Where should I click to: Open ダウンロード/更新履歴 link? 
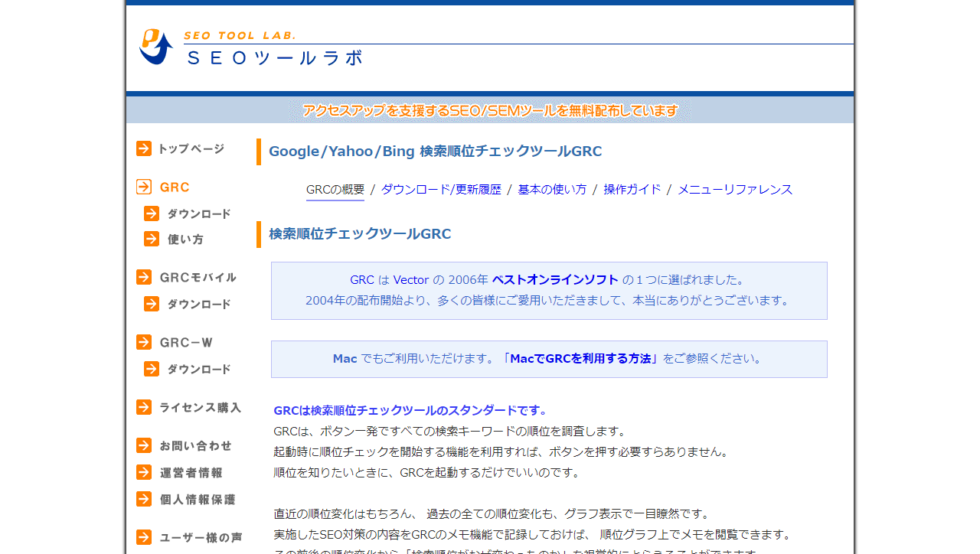pyautogui.click(x=441, y=190)
